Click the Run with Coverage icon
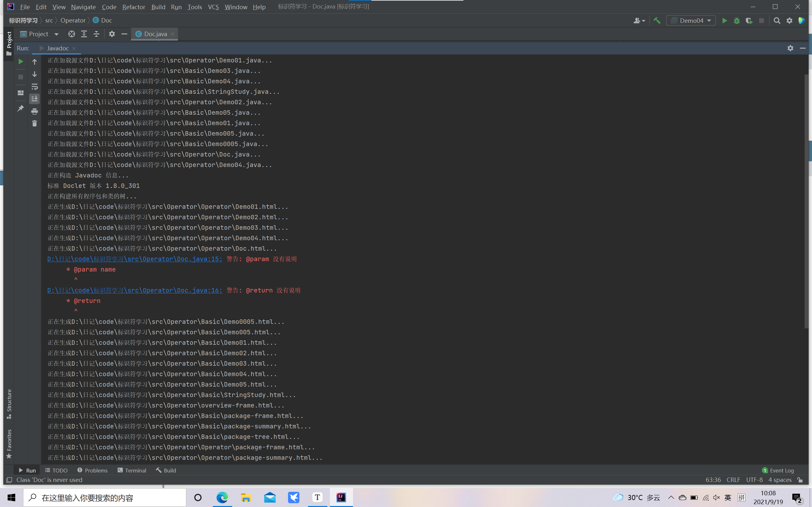 coord(749,21)
